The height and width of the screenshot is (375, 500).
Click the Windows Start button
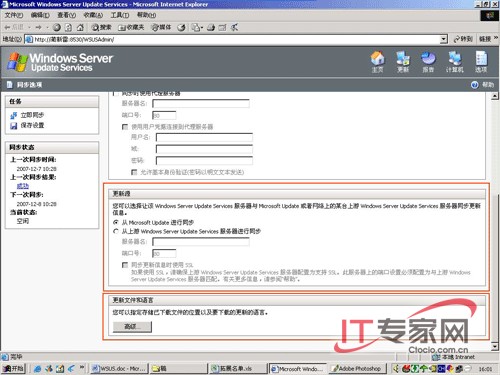click(13, 368)
